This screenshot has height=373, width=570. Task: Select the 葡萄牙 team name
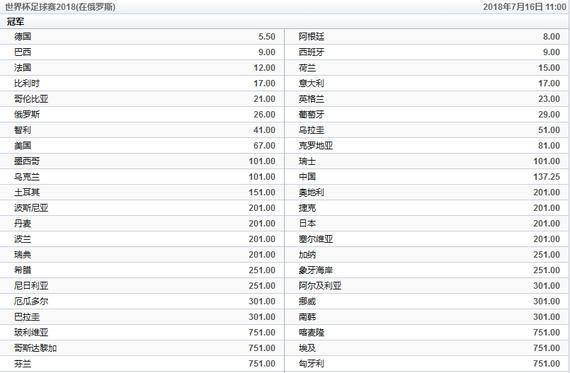[x=311, y=115]
